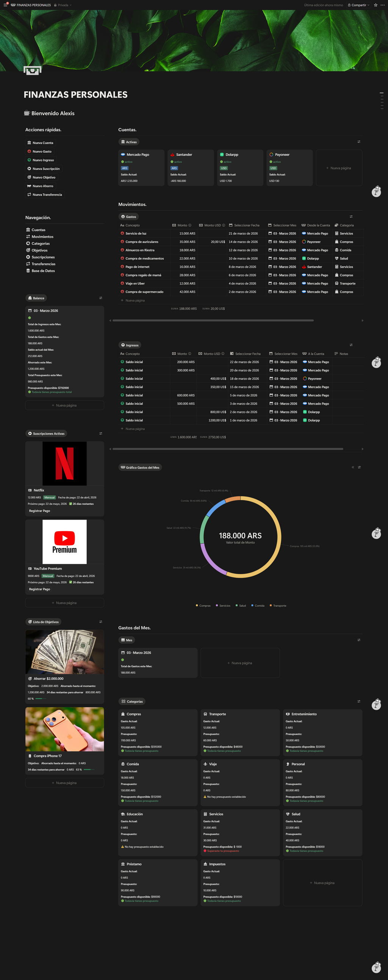Click the Nuevo Objetivo quick action
The width and height of the screenshot is (388, 980).
tap(41, 177)
